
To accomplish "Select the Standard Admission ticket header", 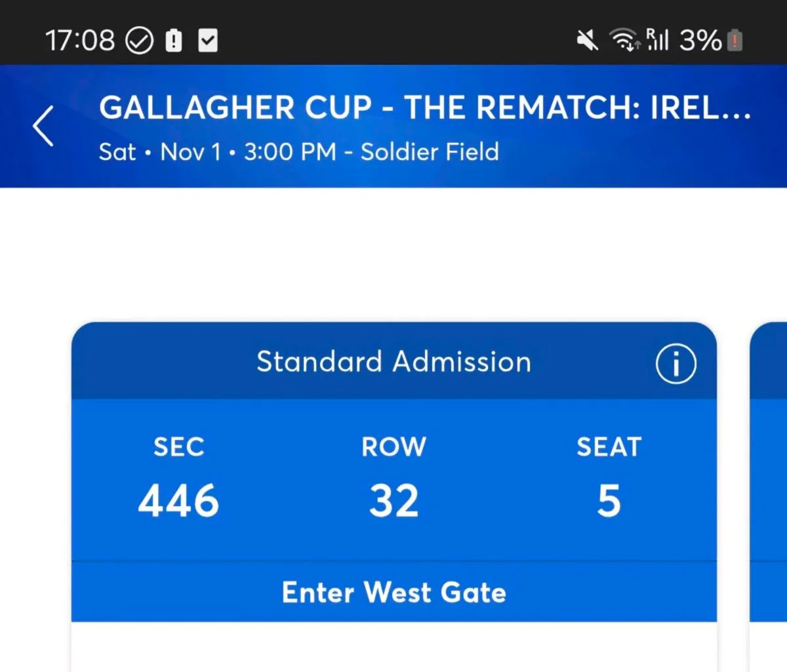I will [393, 362].
